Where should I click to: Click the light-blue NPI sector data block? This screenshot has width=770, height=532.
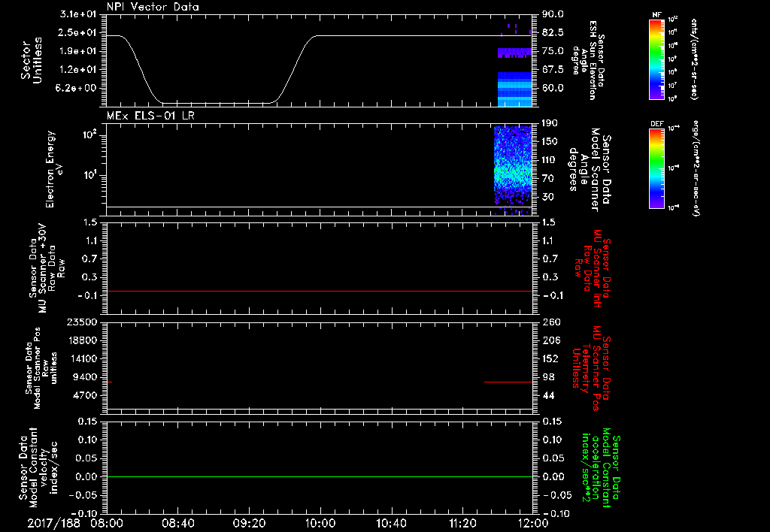pos(514,89)
